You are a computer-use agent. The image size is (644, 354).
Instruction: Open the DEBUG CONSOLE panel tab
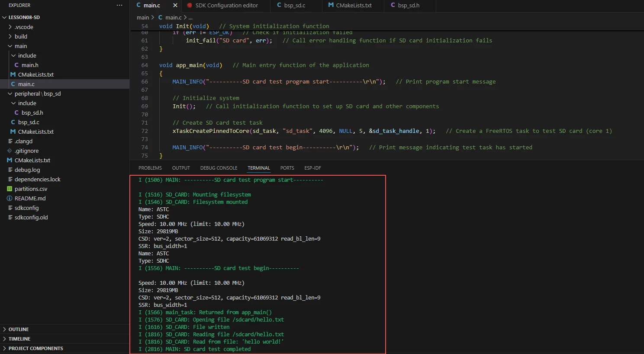(x=219, y=168)
